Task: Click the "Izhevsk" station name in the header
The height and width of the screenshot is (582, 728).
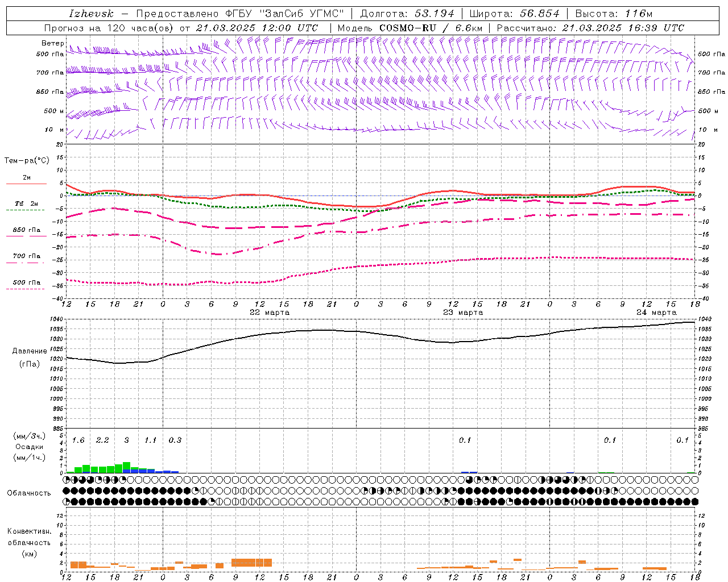Action: point(91,14)
